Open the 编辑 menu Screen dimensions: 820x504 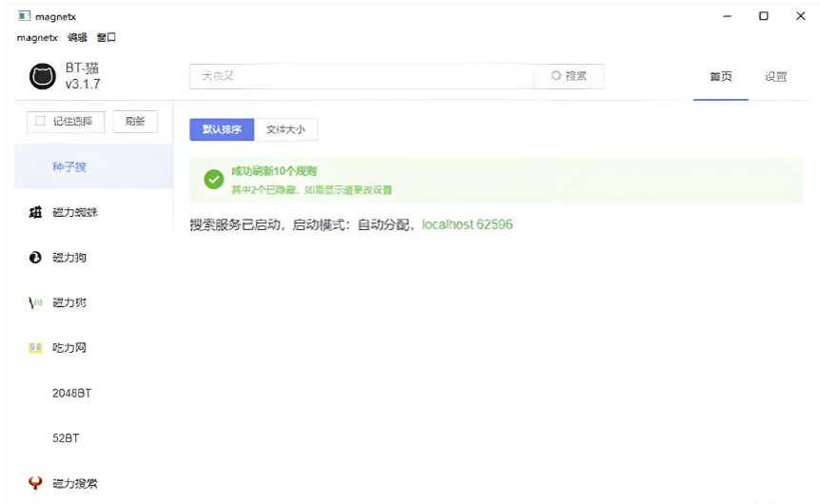(x=77, y=38)
